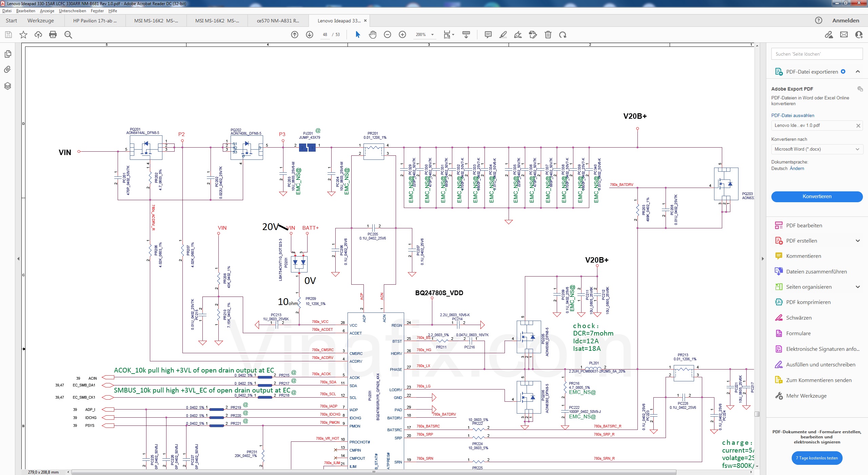Collapse the right tools pane arrow
Screen dimensions: 868x475
click(x=763, y=259)
